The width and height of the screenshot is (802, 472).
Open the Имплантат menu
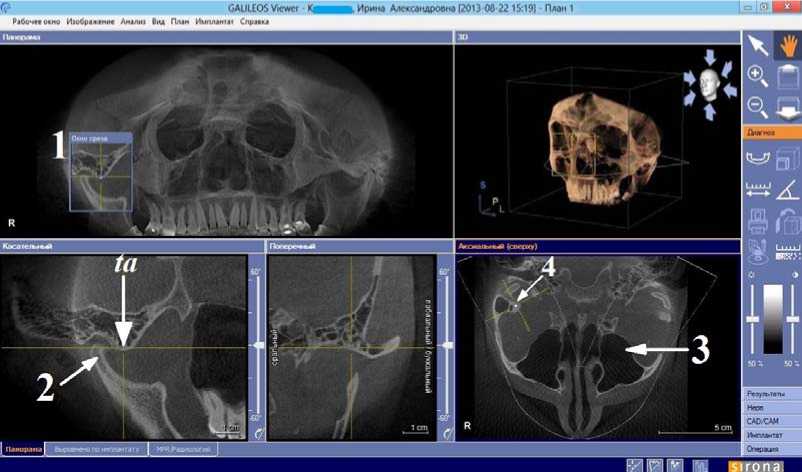(214, 22)
